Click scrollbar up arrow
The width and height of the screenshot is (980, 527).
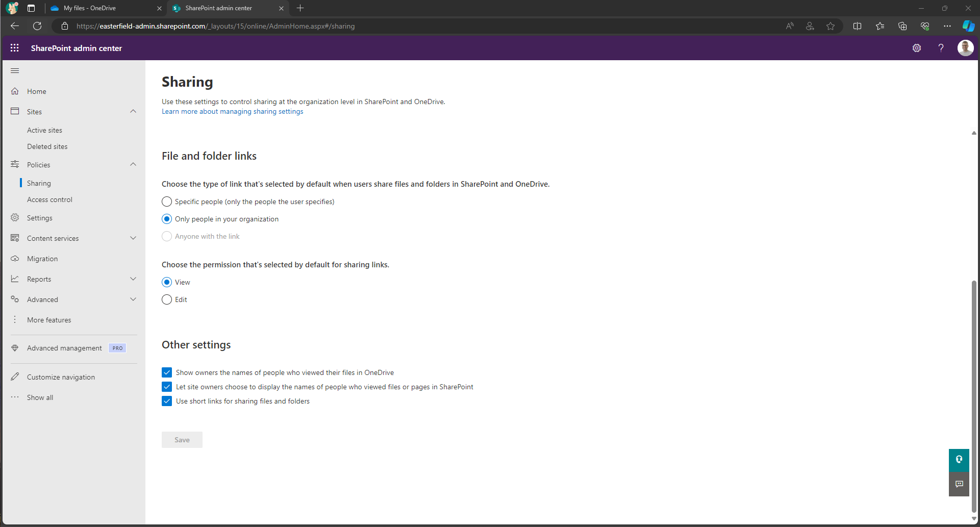tap(974, 133)
